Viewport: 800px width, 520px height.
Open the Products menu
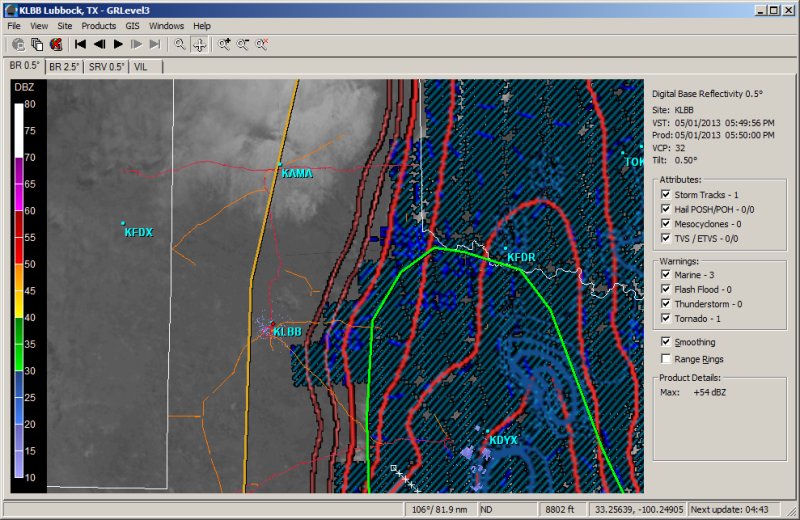[x=99, y=25]
